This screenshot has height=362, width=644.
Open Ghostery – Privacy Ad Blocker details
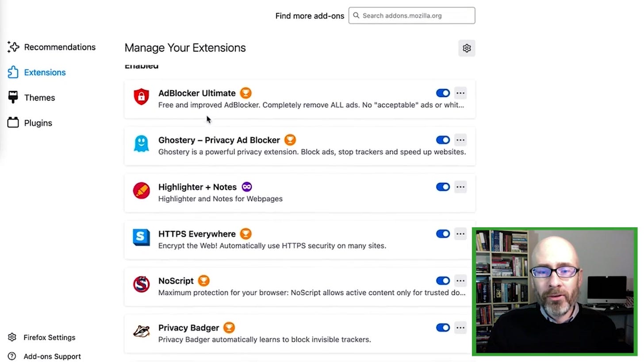pyautogui.click(x=219, y=140)
